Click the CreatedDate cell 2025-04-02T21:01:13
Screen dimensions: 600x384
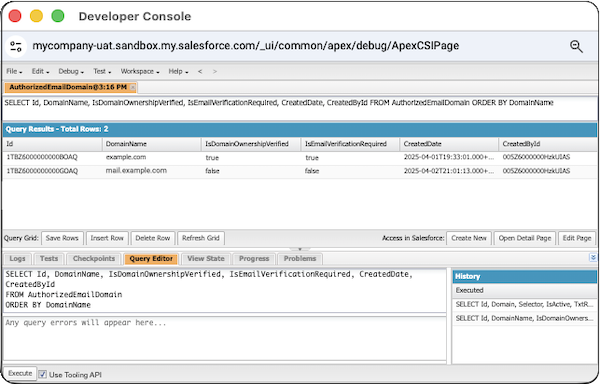point(449,171)
